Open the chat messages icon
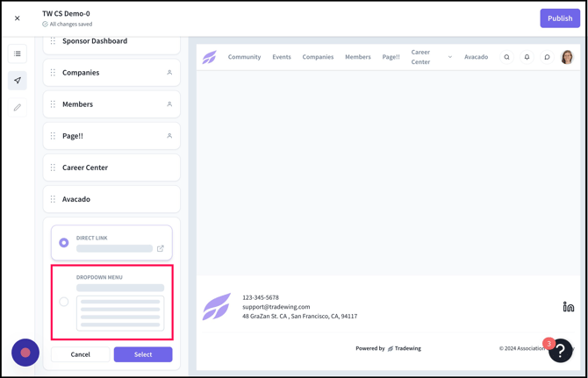 tap(547, 57)
